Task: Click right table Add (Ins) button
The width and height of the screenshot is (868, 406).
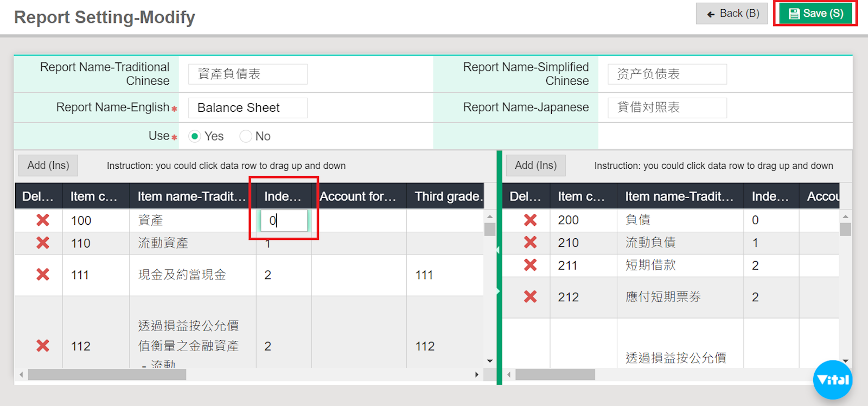Action: point(535,166)
